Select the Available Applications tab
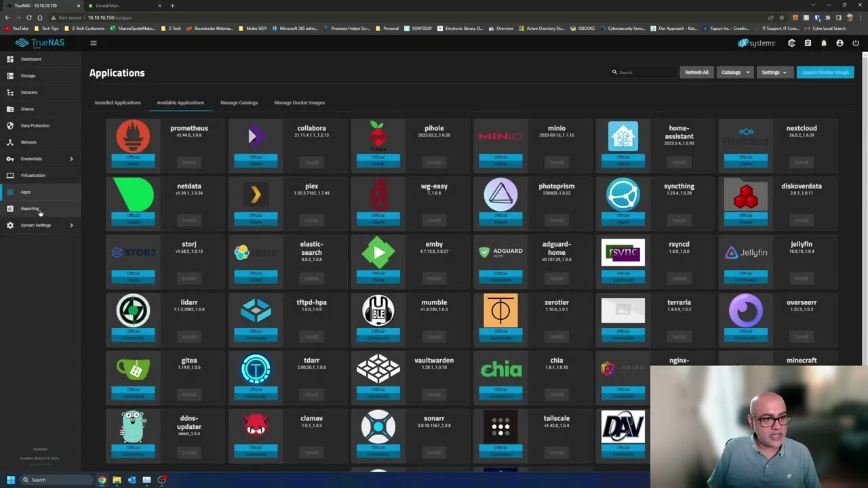 [180, 103]
